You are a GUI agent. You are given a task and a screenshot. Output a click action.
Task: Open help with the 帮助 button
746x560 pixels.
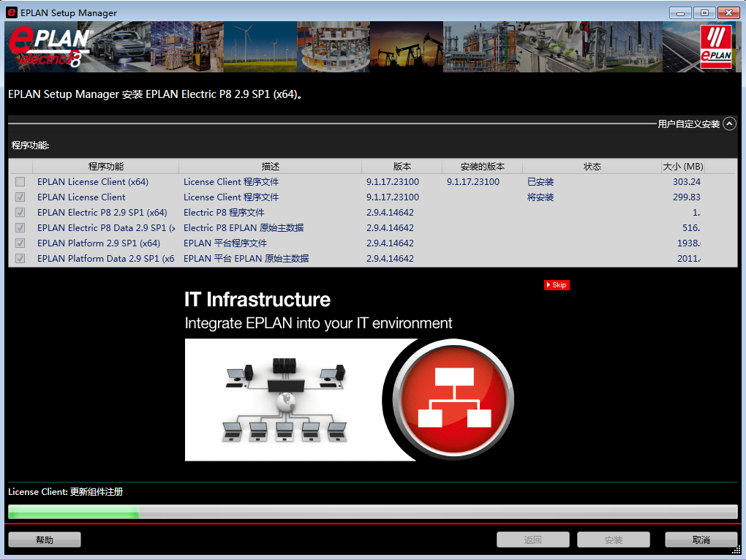(45, 540)
